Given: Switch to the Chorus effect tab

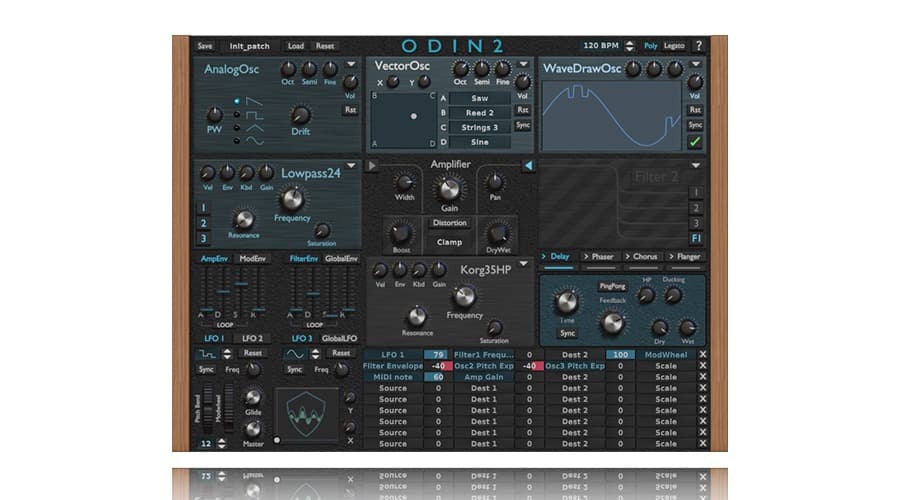Looking at the screenshot, I should point(642,257).
